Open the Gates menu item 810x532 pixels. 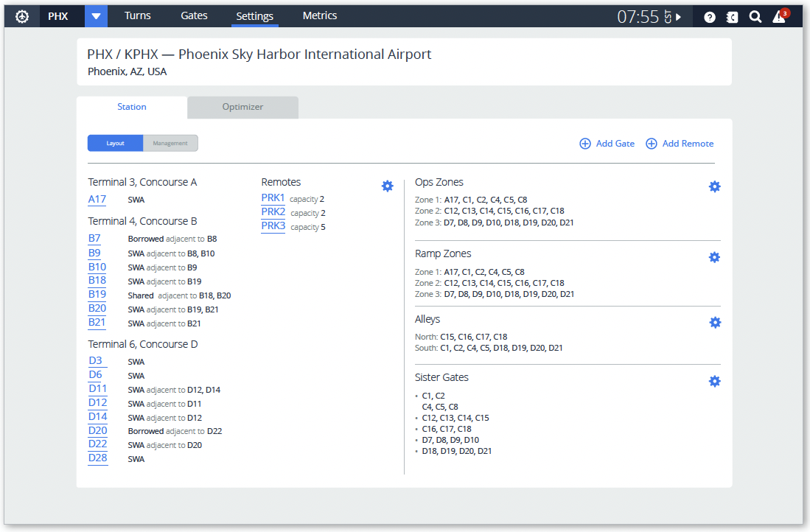click(x=194, y=15)
